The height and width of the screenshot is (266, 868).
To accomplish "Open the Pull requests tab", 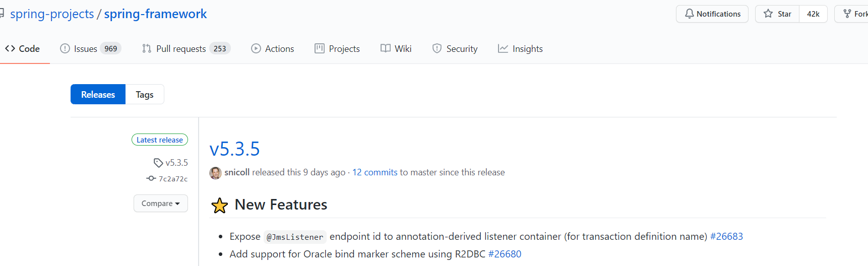I will click(186, 49).
